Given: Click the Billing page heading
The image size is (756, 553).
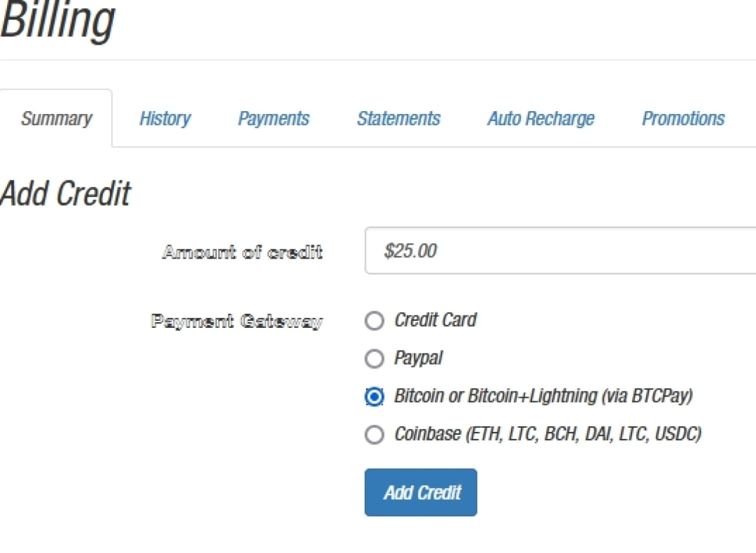Looking at the screenshot, I should pos(57,21).
